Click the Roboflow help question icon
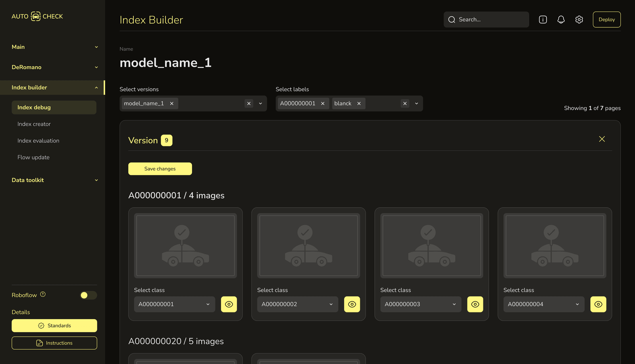 click(x=43, y=294)
